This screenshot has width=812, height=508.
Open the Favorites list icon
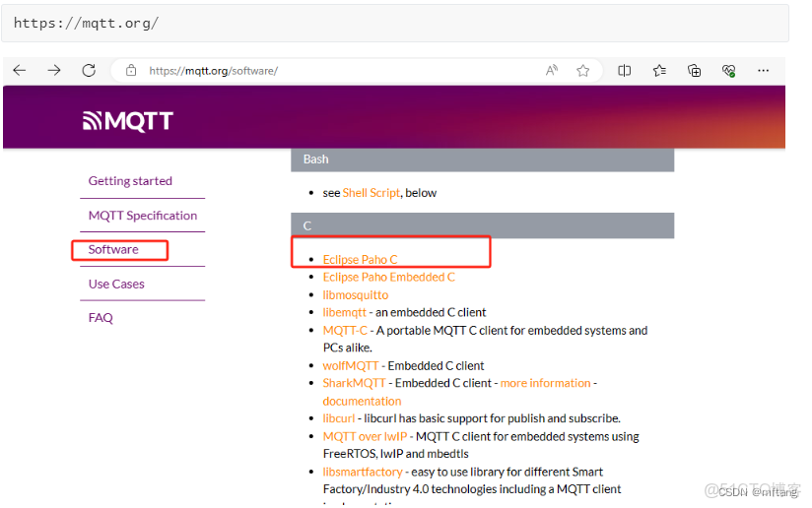tap(659, 70)
